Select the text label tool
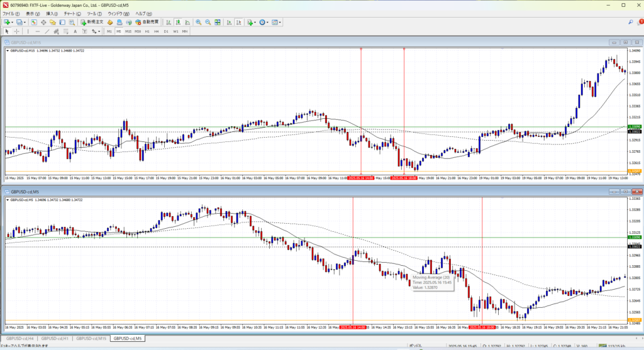The width and height of the screenshot is (644, 350). pos(75,31)
